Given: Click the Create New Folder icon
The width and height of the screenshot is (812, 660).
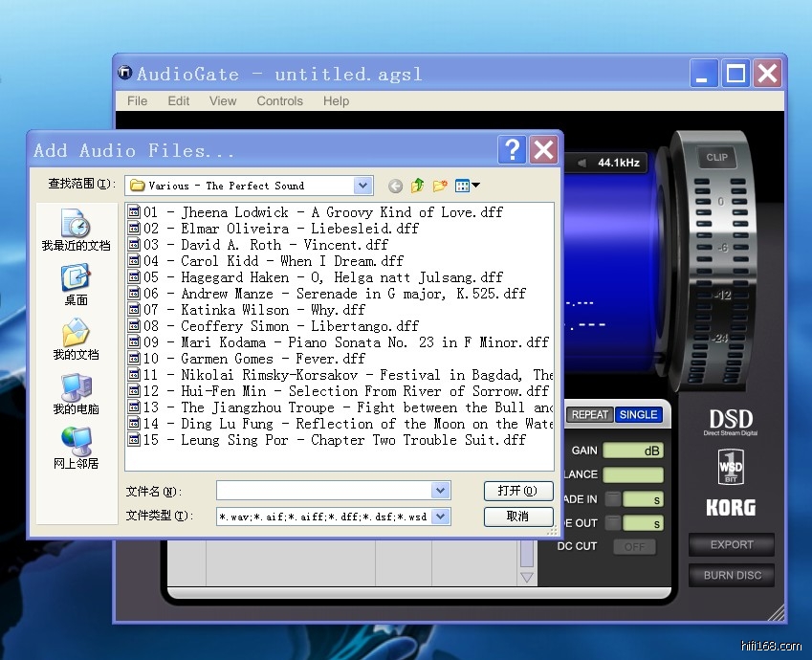Looking at the screenshot, I should 440,186.
